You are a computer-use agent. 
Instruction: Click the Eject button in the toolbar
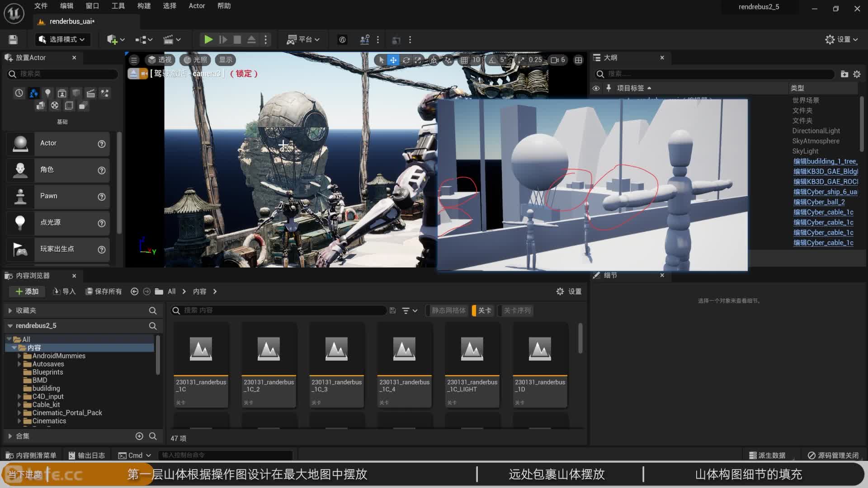click(251, 40)
